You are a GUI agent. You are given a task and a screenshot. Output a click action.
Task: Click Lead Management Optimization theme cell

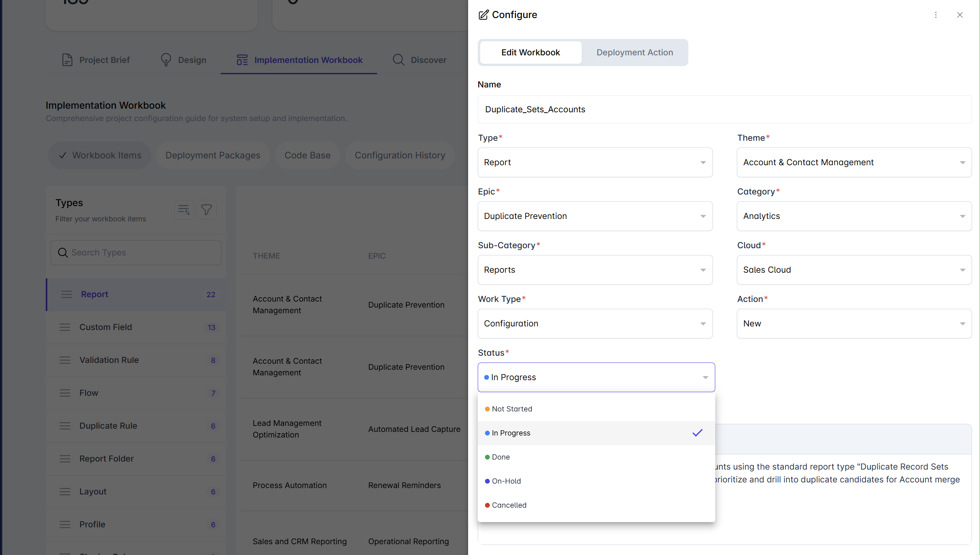(x=287, y=429)
